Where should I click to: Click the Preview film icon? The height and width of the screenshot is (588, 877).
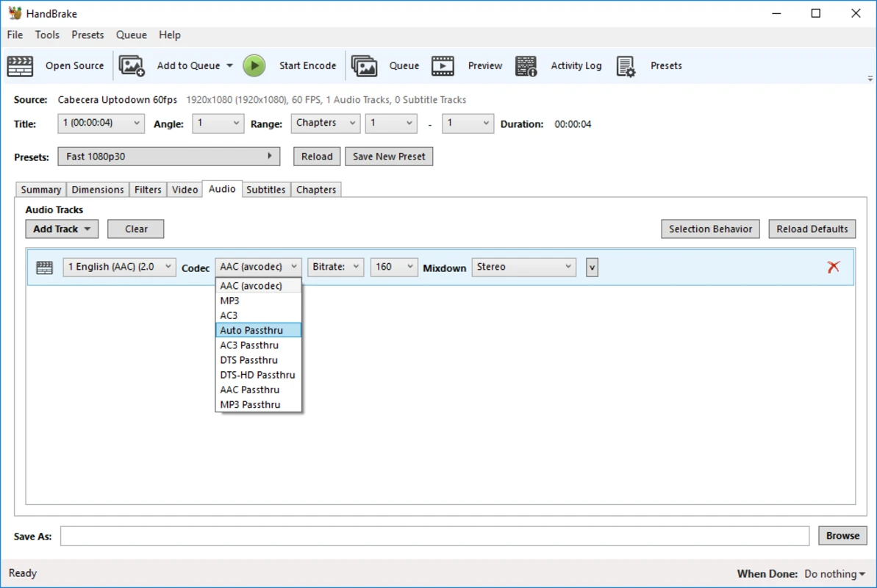coord(443,66)
